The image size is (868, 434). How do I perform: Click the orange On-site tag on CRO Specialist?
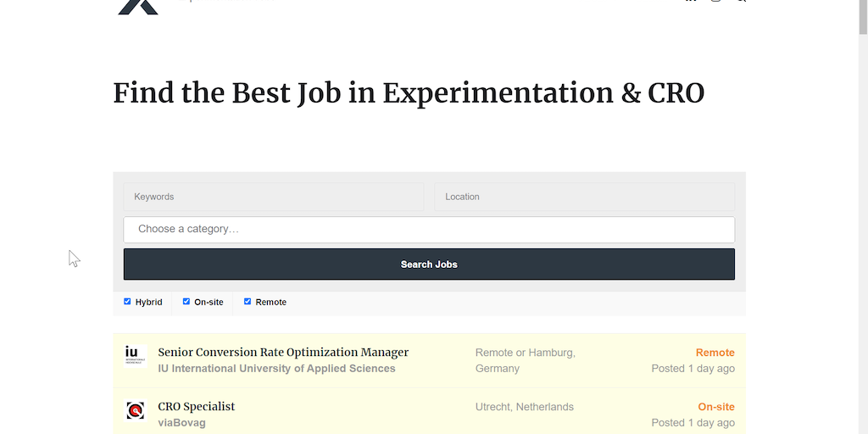pos(716,407)
